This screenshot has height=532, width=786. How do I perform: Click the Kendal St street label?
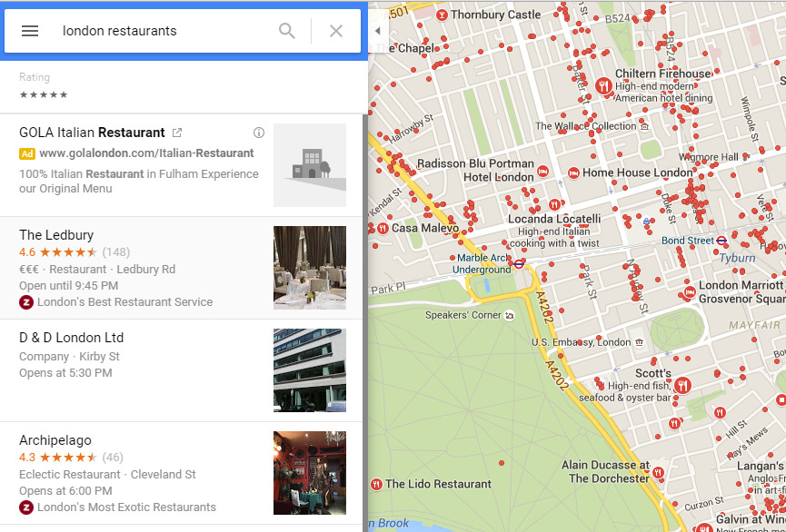pyautogui.click(x=385, y=202)
